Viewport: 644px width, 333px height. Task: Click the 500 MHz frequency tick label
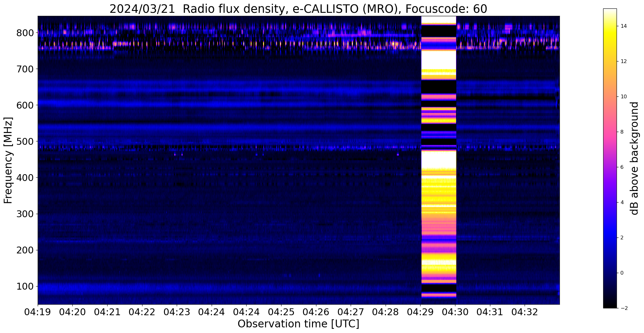pos(25,141)
